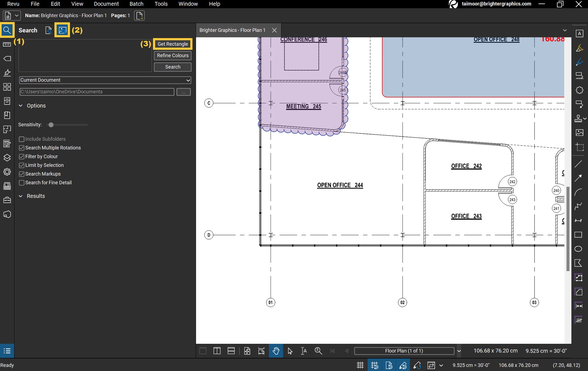Viewport: 588px width, 371px height.
Task: Enable the Include Subfolders checkbox
Action: click(x=22, y=139)
